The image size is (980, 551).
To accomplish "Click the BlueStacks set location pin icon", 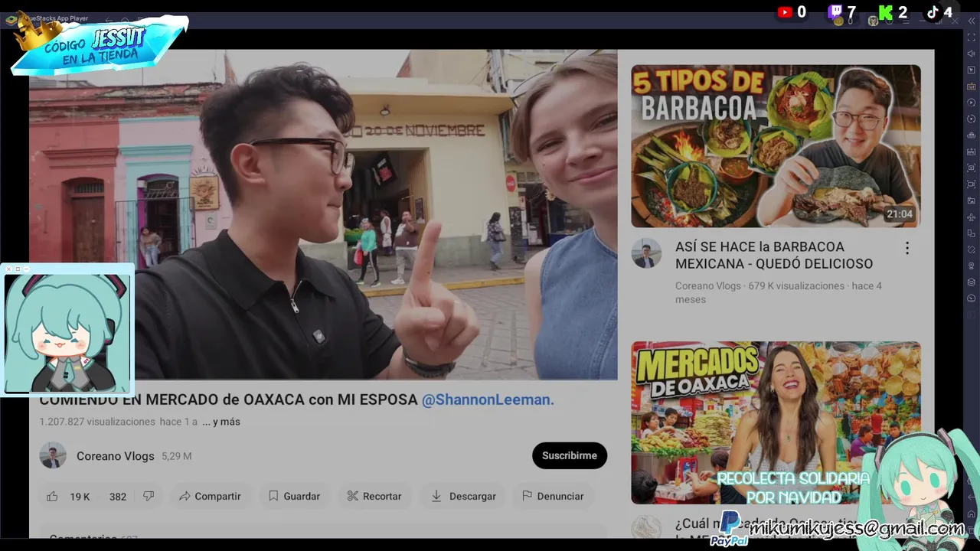I will coord(972,266).
